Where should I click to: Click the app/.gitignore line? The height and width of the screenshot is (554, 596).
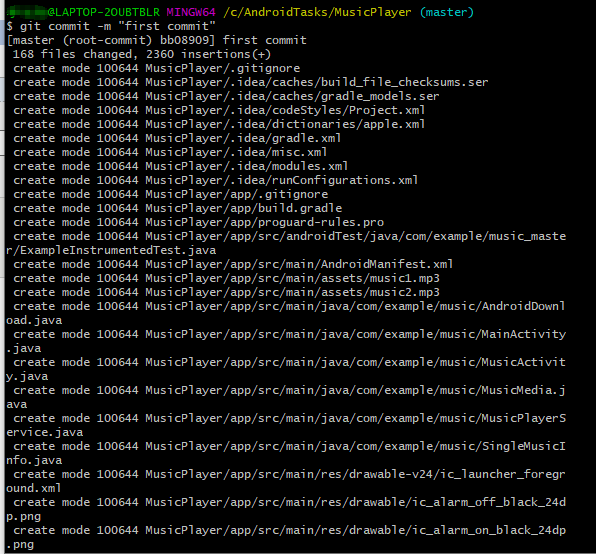coord(171,195)
